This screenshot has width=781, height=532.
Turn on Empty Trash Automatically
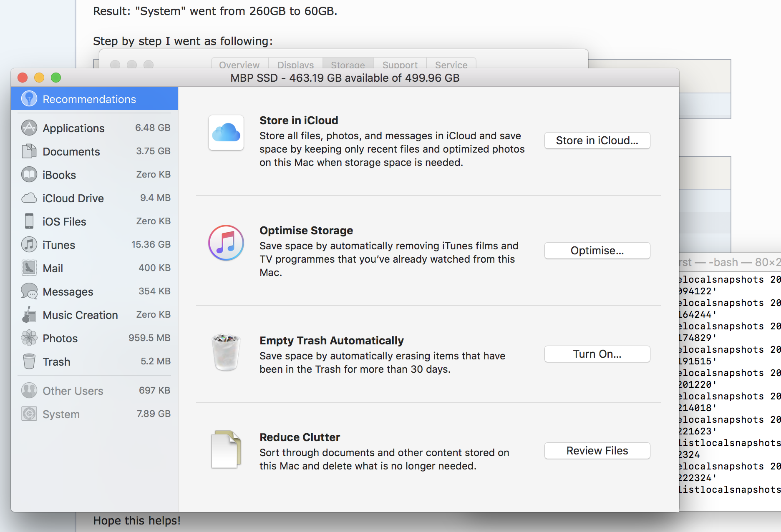pos(597,354)
